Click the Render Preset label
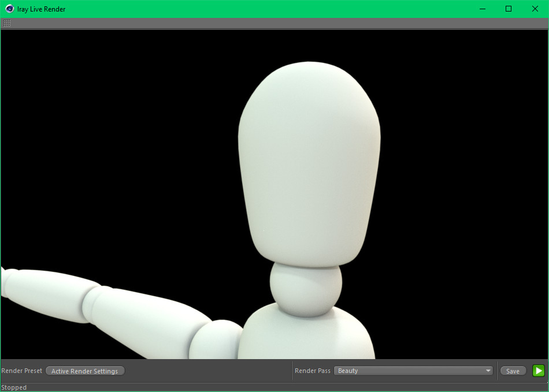The width and height of the screenshot is (549, 392). [22, 371]
